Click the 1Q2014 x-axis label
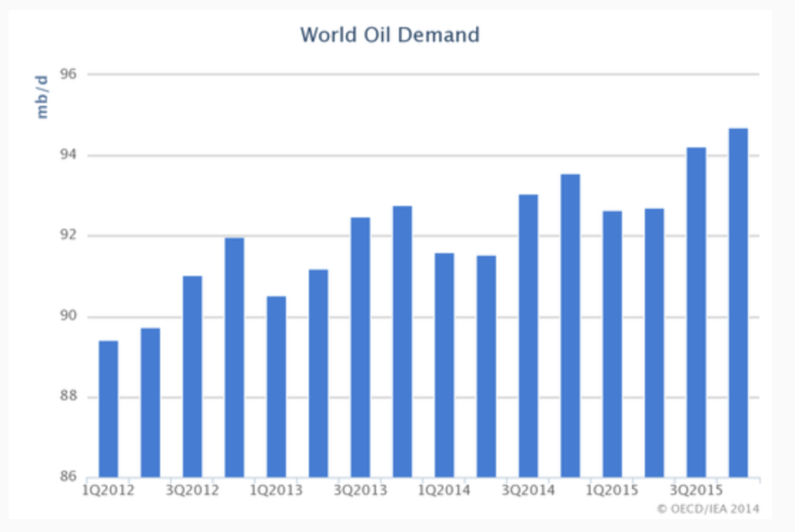The width and height of the screenshot is (795, 532). (444, 491)
